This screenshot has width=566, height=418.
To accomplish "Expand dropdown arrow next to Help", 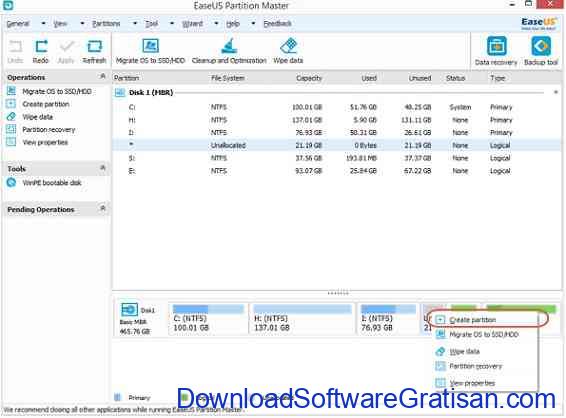I will pos(253,24).
